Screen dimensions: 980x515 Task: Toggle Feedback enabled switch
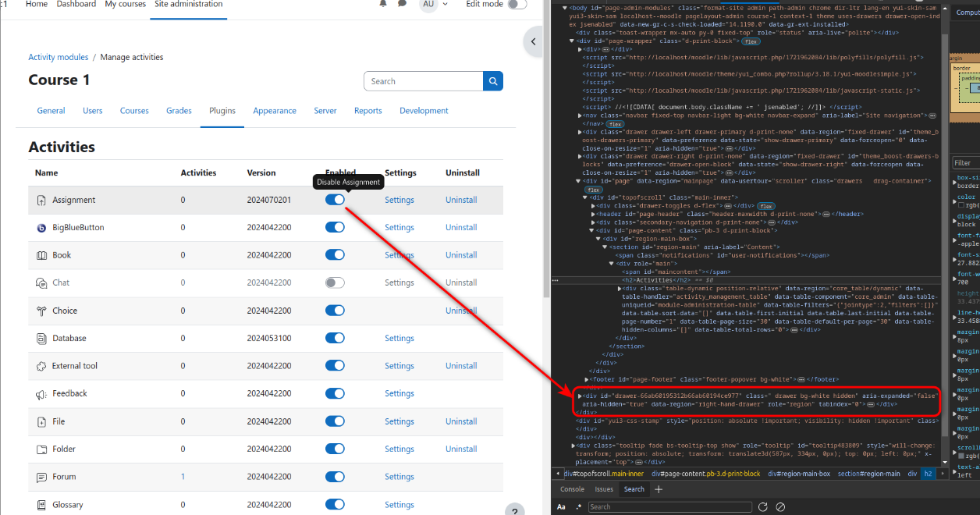[x=335, y=393]
